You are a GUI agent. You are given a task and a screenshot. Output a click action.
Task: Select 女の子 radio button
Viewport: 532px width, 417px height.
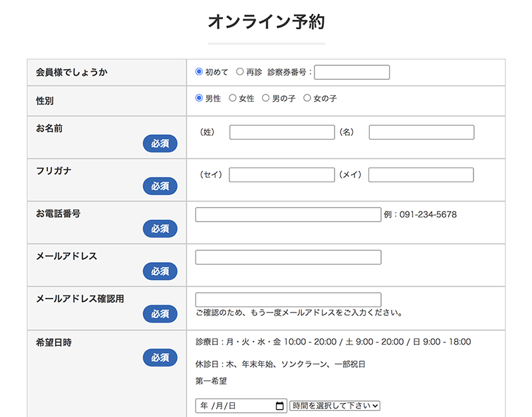coord(307,98)
